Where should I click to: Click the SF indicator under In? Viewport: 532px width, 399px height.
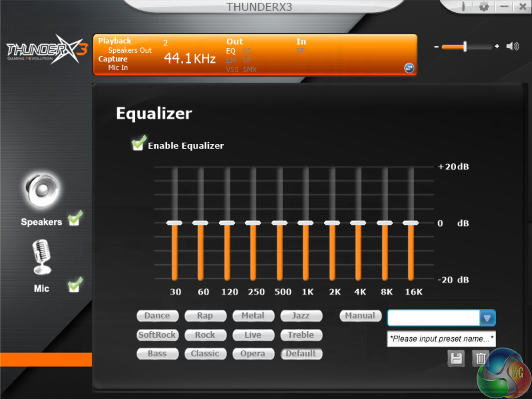[300, 51]
